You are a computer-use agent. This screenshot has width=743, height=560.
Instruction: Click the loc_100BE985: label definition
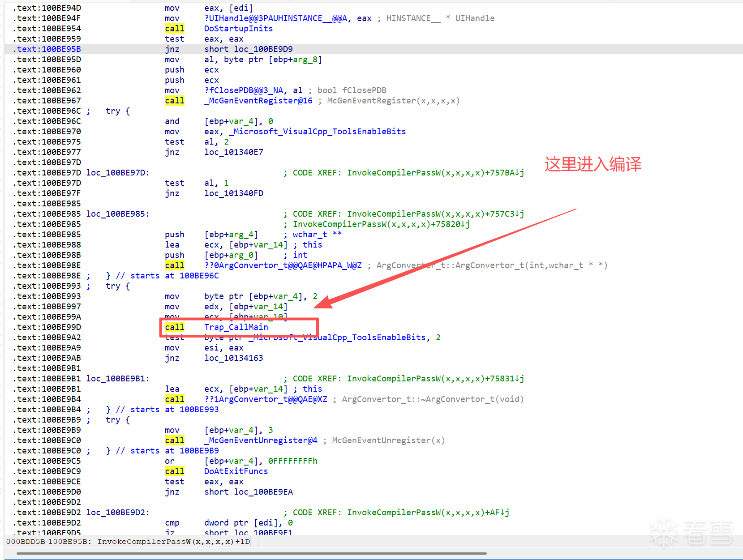tap(118, 214)
